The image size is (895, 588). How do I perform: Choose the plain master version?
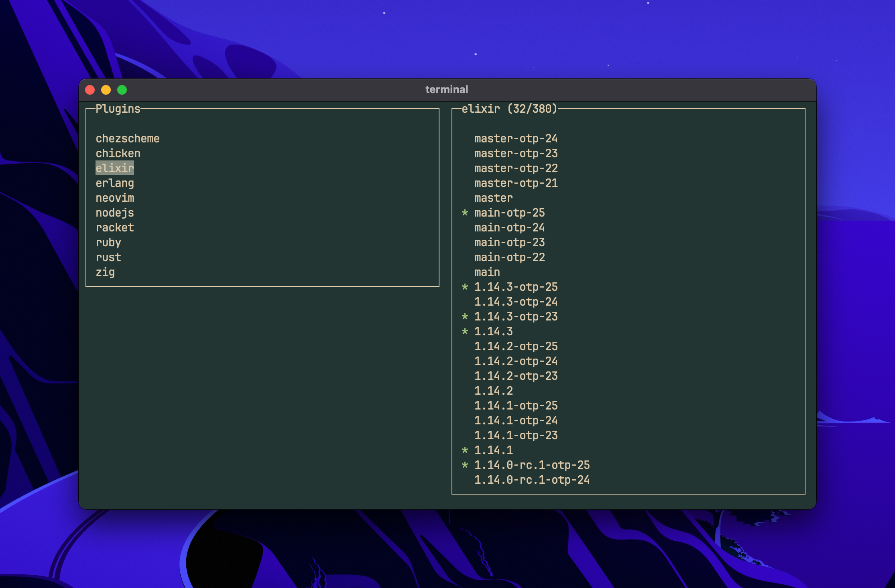(x=494, y=198)
